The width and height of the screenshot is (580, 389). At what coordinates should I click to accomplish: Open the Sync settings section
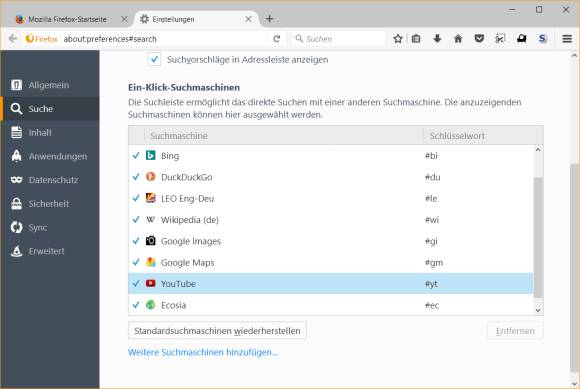pyautogui.click(x=50, y=227)
